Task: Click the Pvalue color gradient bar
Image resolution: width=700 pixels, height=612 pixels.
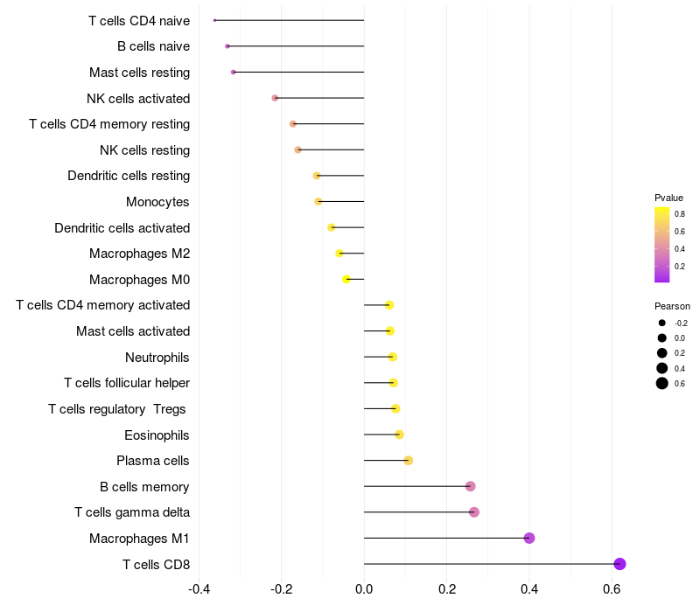Action: [662, 245]
